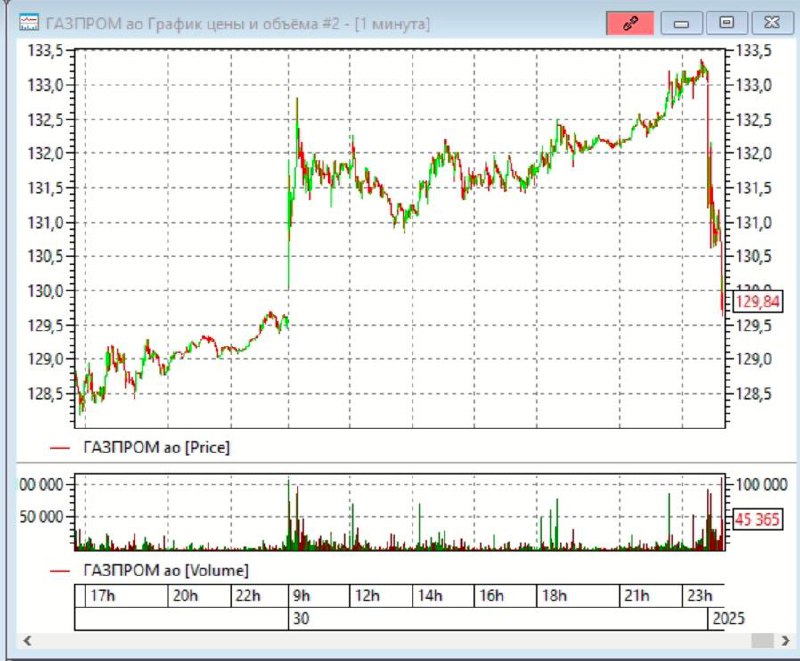Click the 22h time axis label
Screen dimensions: 800x661
click(x=248, y=595)
